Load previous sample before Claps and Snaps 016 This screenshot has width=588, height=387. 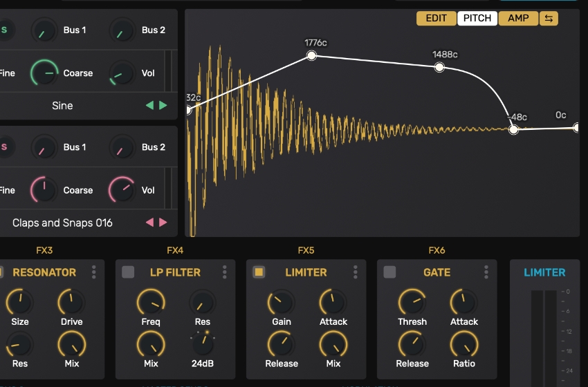pos(149,223)
